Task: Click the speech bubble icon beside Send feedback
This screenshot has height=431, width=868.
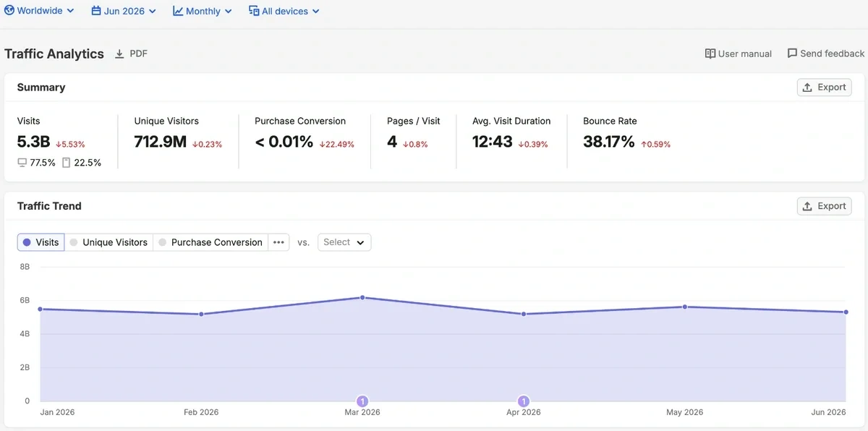Action: point(792,54)
